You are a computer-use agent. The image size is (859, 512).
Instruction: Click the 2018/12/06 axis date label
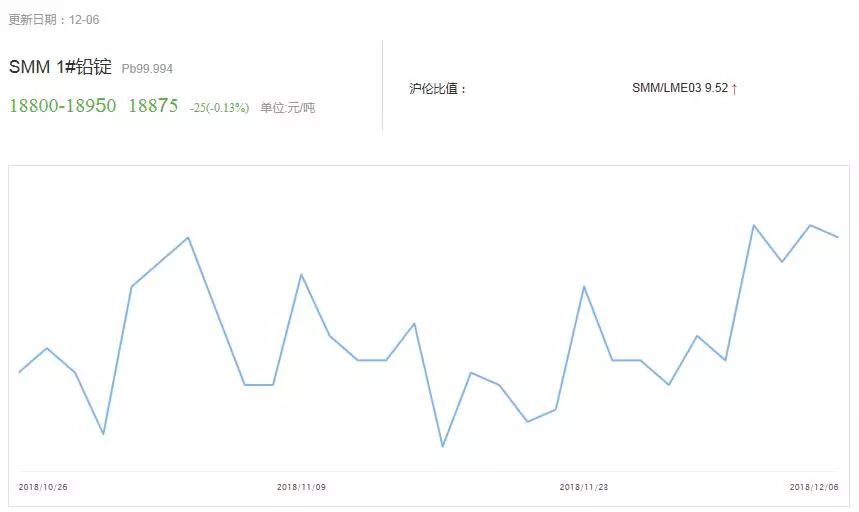814,487
